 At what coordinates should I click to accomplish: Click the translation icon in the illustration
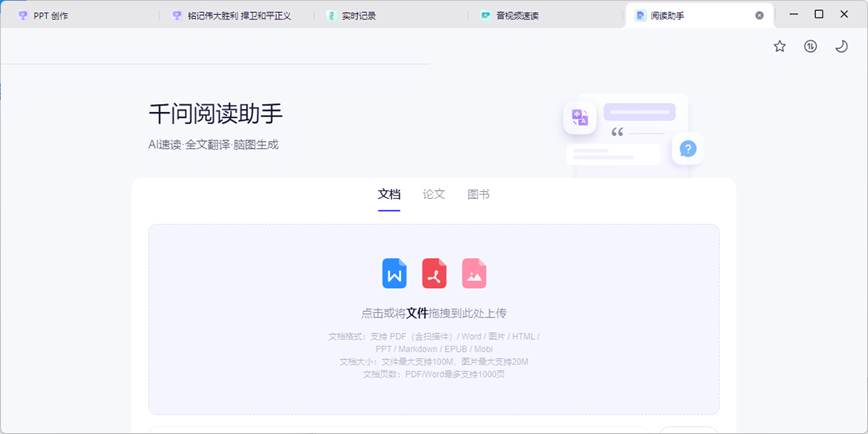(579, 117)
